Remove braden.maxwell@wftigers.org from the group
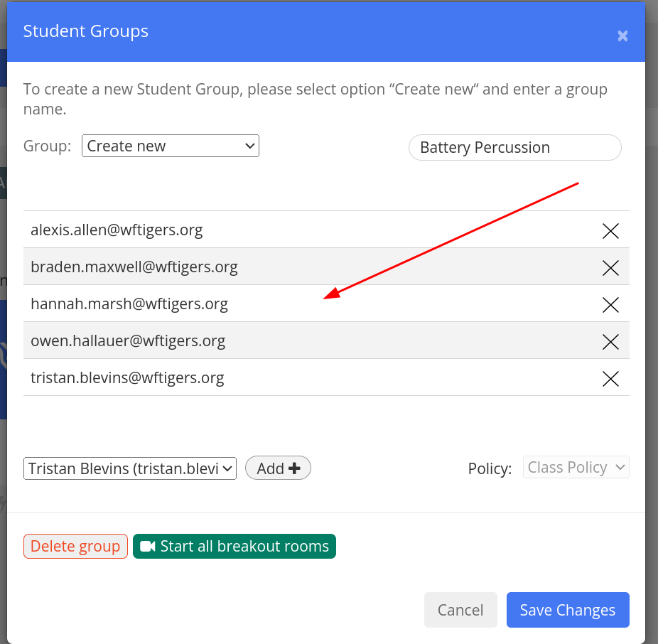The image size is (658, 644). click(x=610, y=268)
